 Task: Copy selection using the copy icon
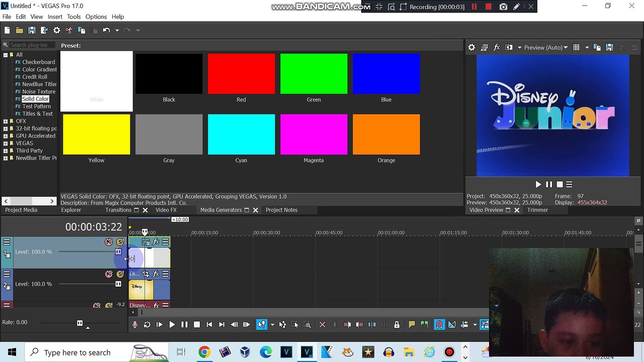(82, 30)
